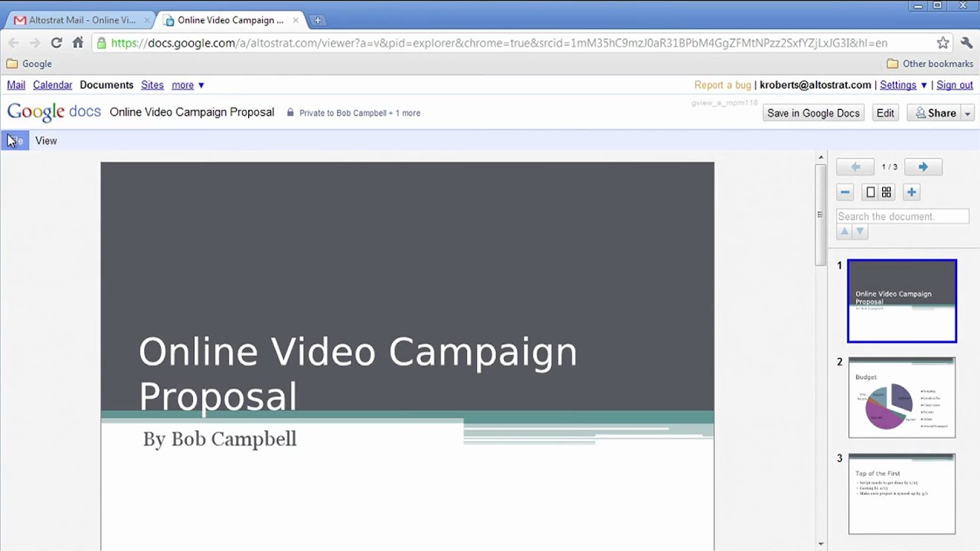
Task: Reload the page with refresh icon
Action: coord(56,43)
